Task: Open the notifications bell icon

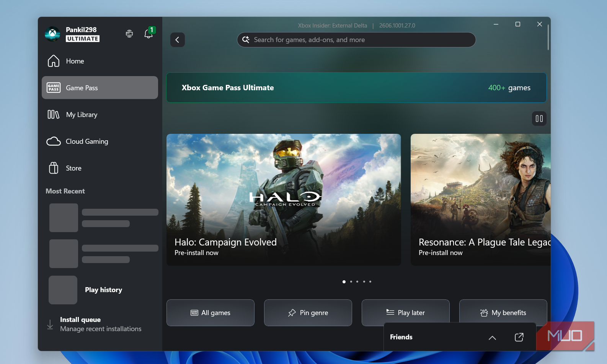Action: [x=148, y=34]
